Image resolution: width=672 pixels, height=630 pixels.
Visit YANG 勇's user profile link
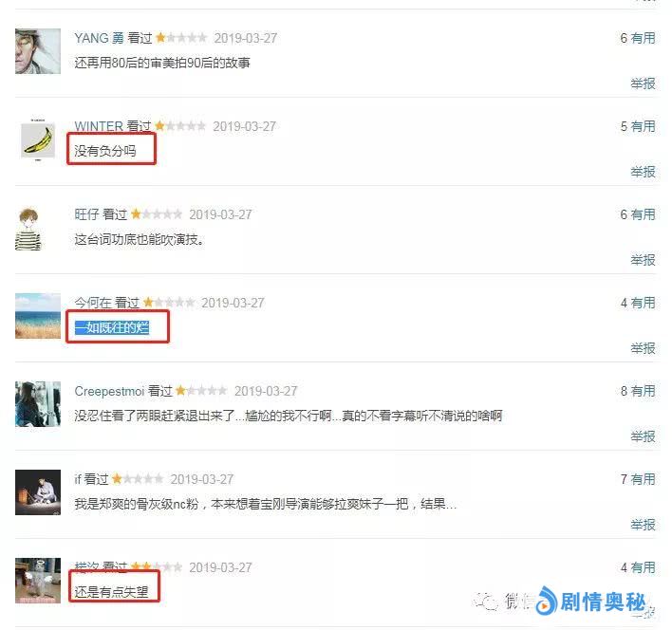[99, 38]
